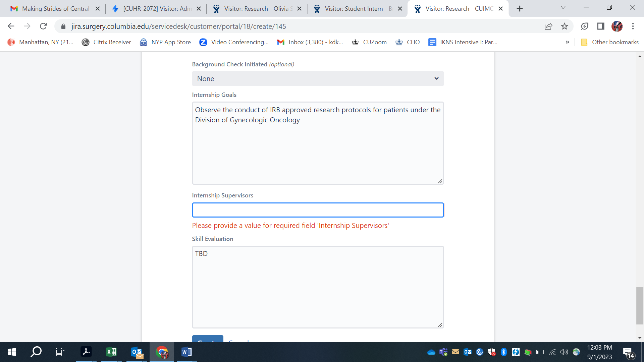Open the CLIO bookmark
The height and width of the screenshot is (362, 644).
click(408, 42)
